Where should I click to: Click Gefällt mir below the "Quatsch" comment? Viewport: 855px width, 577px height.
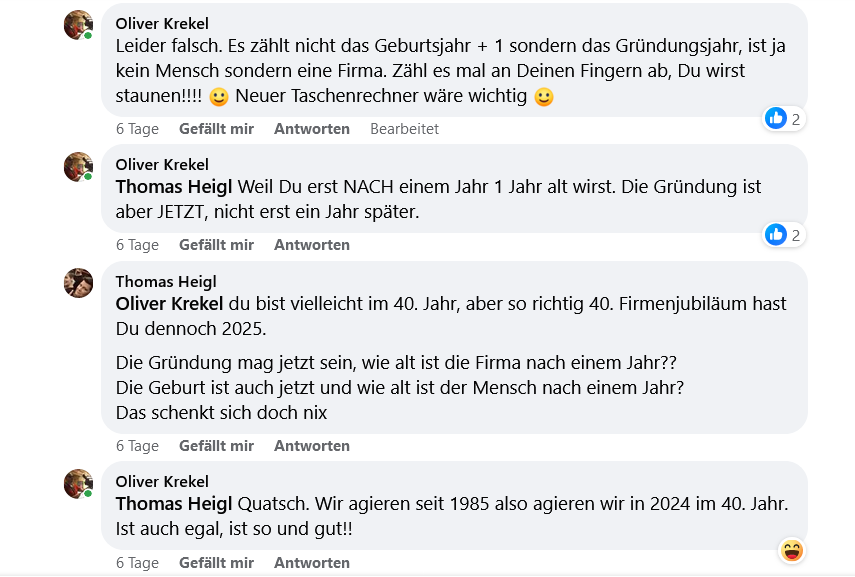[x=216, y=563]
